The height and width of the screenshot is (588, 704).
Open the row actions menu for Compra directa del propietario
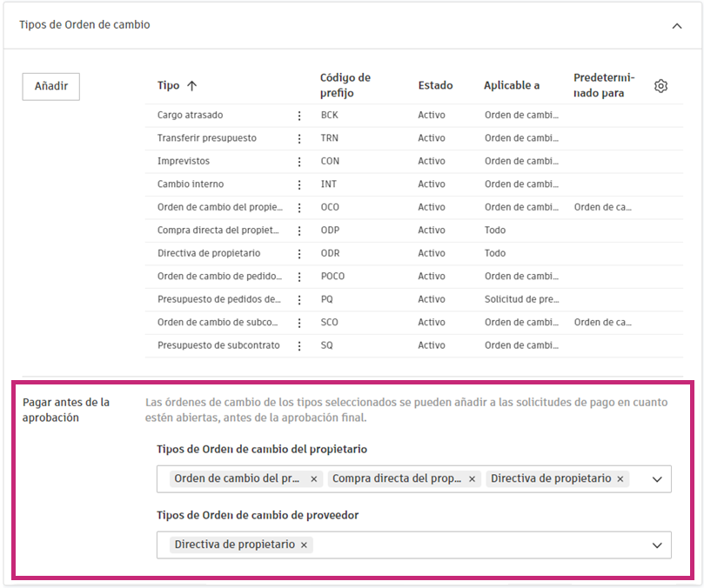click(300, 230)
